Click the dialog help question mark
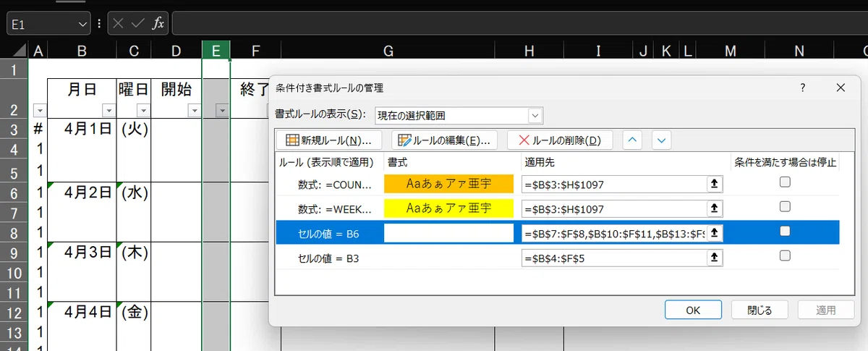868x351 pixels. (x=802, y=88)
